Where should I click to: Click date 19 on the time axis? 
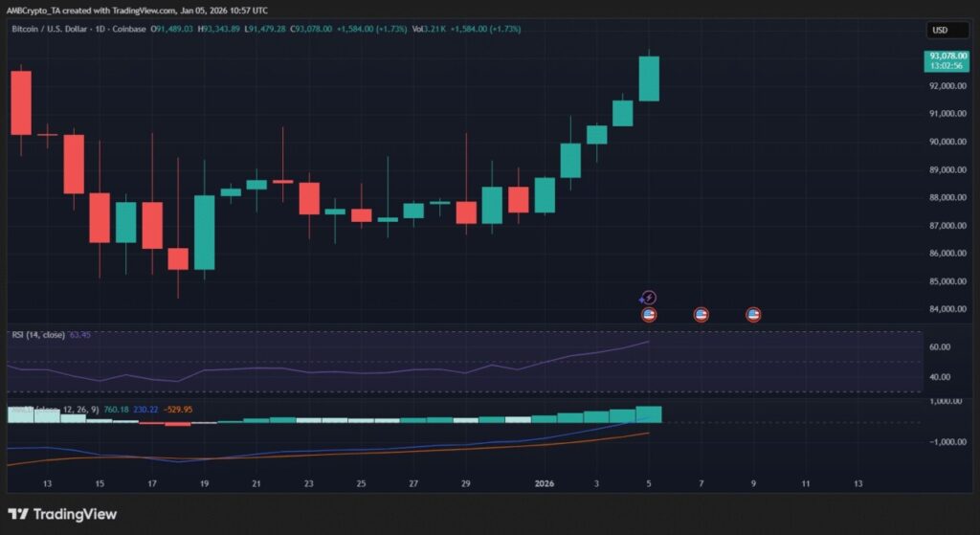point(204,484)
